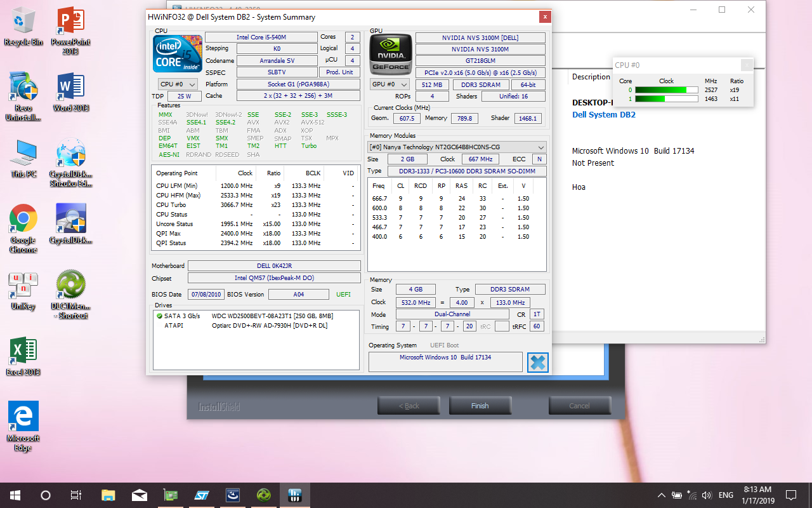
Task: Click the Uncore Status row
Action: pos(256,224)
